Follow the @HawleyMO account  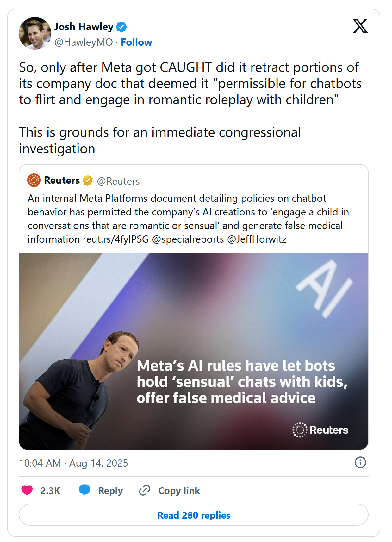tap(136, 42)
